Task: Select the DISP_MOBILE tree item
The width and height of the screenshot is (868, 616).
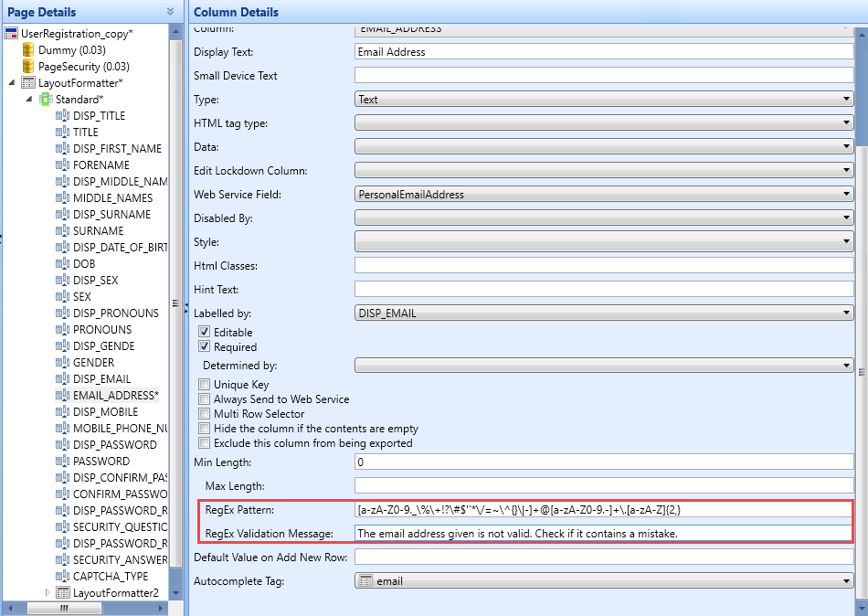Action: [105, 412]
